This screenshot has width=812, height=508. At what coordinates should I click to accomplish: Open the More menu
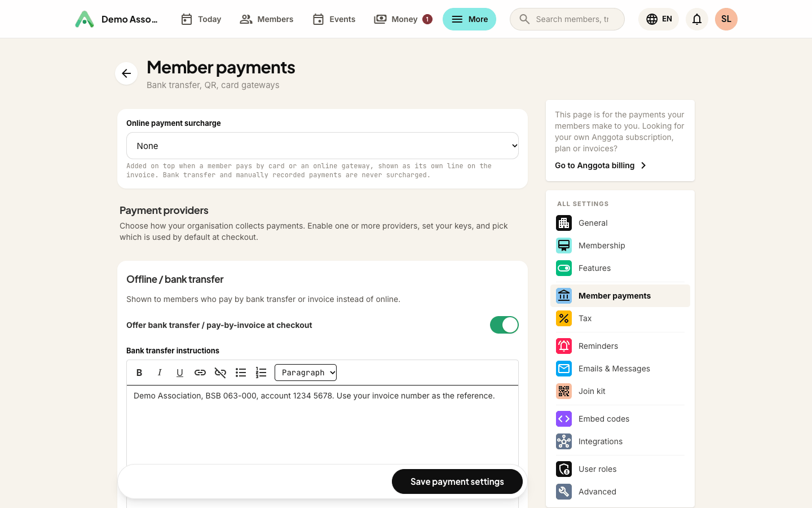[x=469, y=19]
